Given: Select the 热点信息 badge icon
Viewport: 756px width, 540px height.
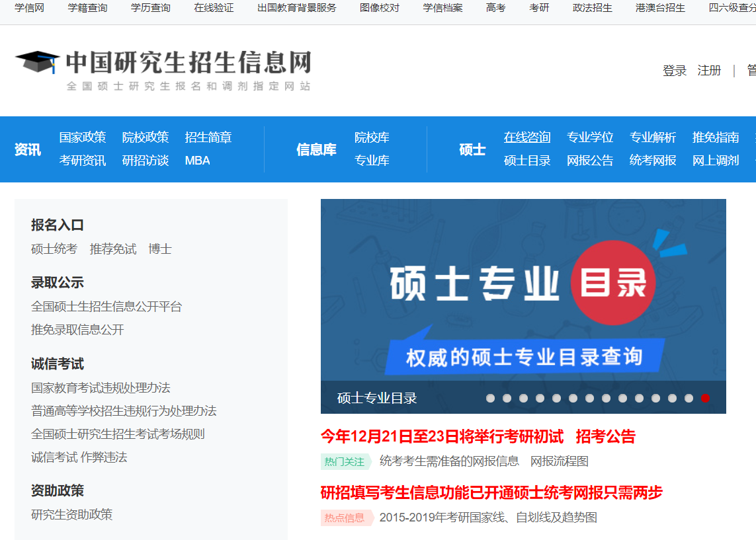Looking at the screenshot, I should pyautogui.click(x=347, y=518).
